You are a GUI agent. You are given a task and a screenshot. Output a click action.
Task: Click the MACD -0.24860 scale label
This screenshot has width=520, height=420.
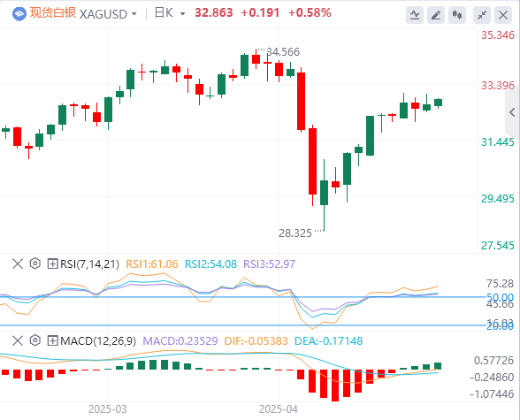492,378
